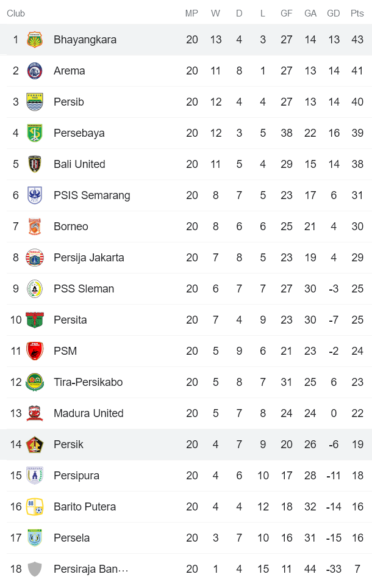Image resolution: width=372 pixels, height=588 pixels.
Task: Sort the table by GD column
Action: 334,13
